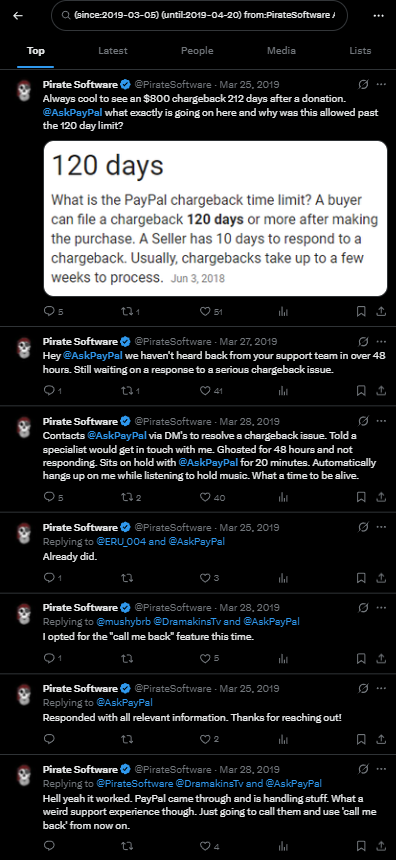Click the Grok icon on the 'call me back' feature tweet

click(x=363, y=607)
